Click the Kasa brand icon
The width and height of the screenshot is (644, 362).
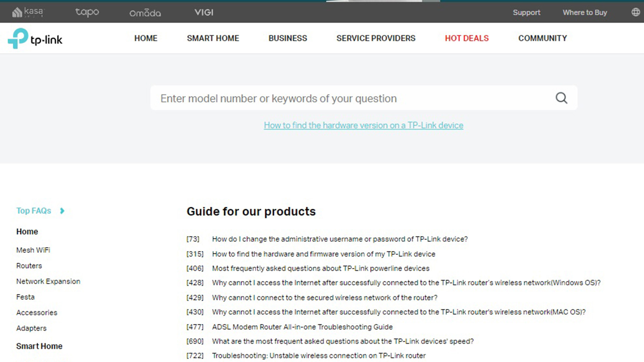click(x=27, y=12)
